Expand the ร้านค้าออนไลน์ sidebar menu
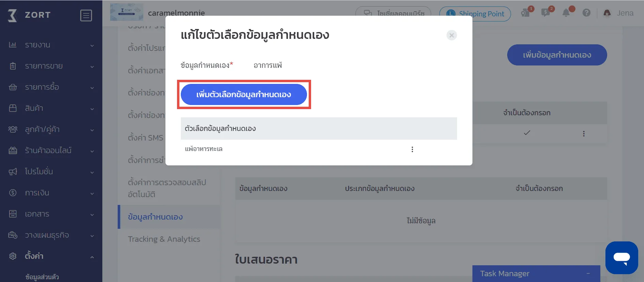The image size is (644, 282). (51, 151)
